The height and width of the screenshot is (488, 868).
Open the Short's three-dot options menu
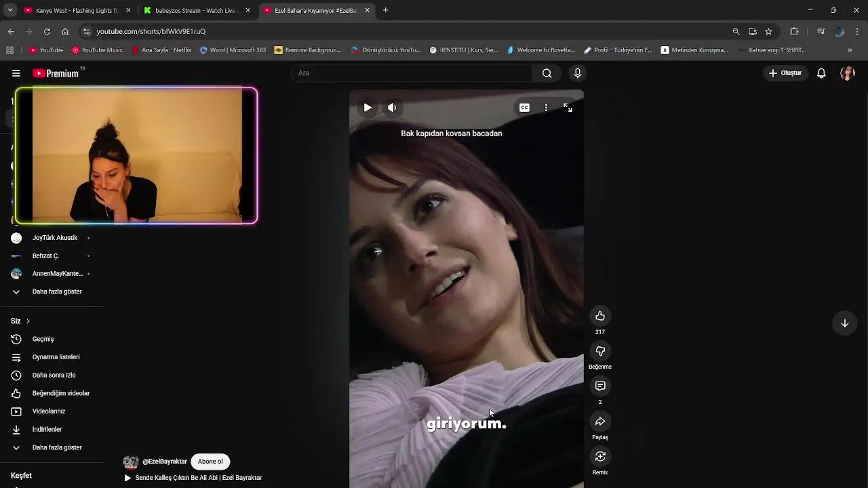point(546,107)
